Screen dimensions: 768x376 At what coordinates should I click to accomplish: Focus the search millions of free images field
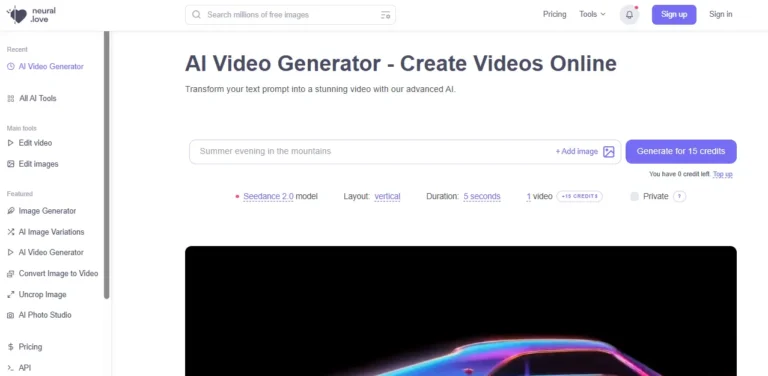(290, 15)
